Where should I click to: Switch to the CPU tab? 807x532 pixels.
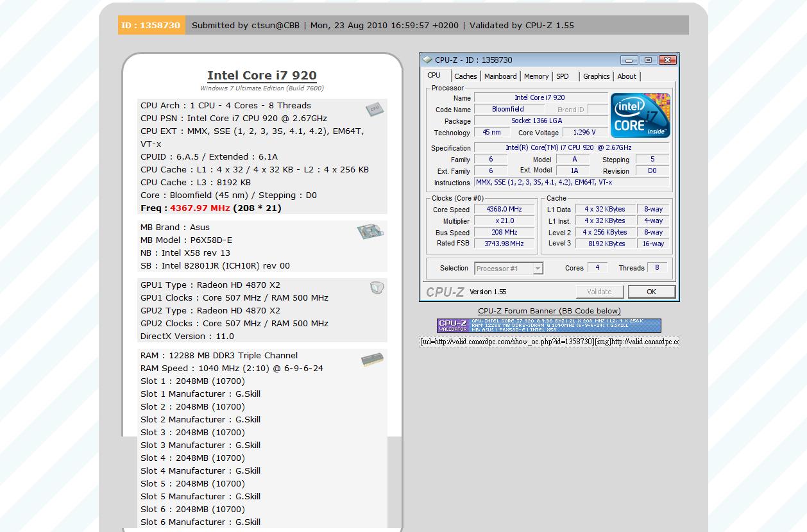tap(434, 76)
